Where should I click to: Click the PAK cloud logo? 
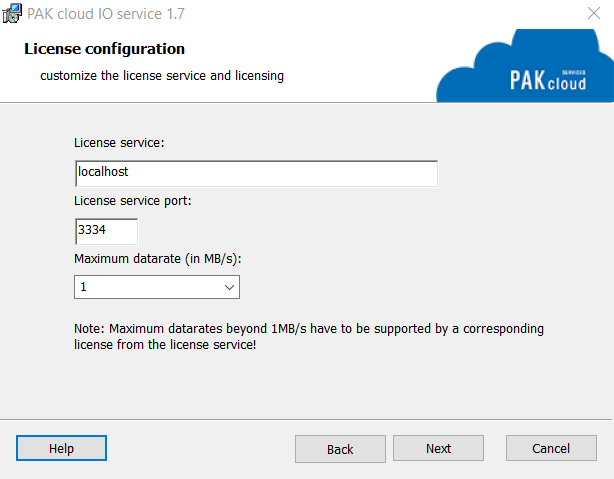pyautogui.click(x=525, y=66)
